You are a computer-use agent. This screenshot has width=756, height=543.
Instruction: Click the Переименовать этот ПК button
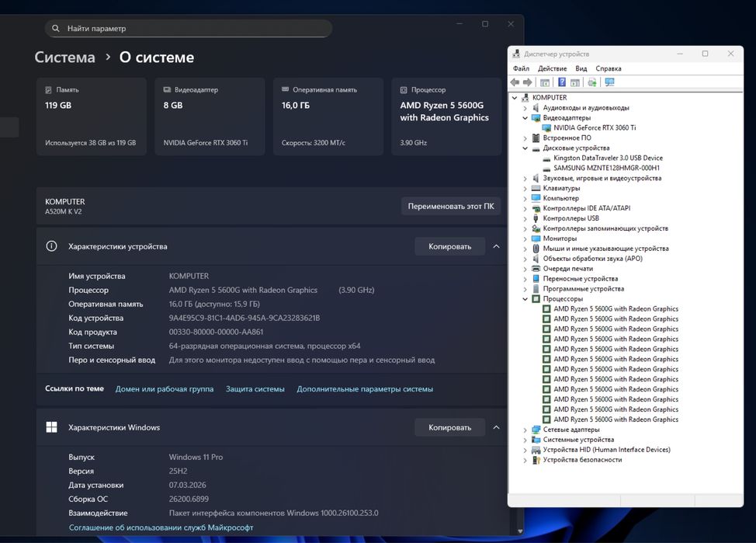(x=450, y=206)
